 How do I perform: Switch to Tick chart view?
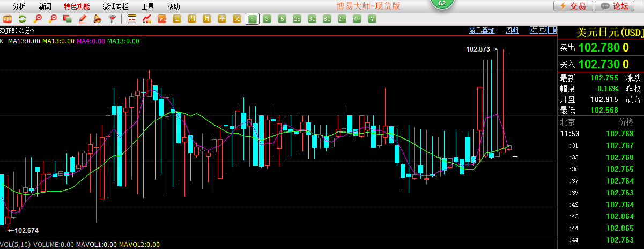pos(162,19)
